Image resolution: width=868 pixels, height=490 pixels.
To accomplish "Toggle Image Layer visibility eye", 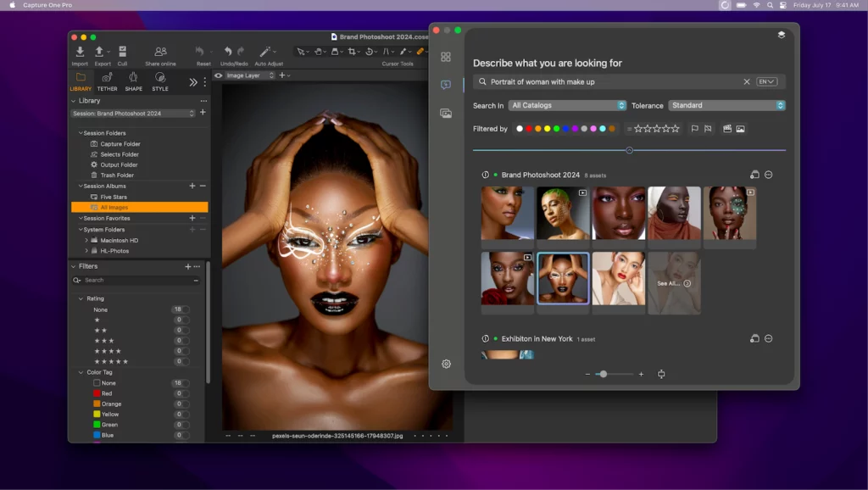I will [219, 75].
